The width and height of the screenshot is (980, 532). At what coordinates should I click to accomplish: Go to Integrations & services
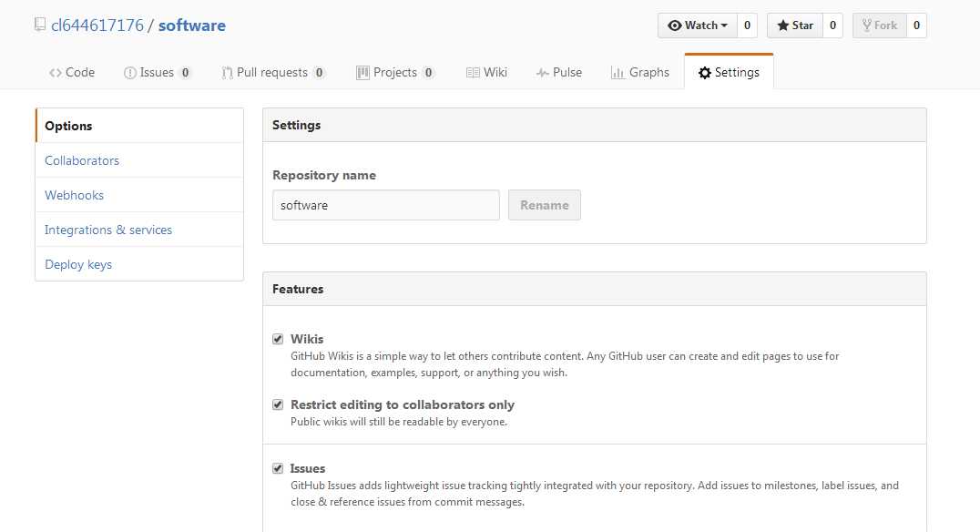pos(139,230)
